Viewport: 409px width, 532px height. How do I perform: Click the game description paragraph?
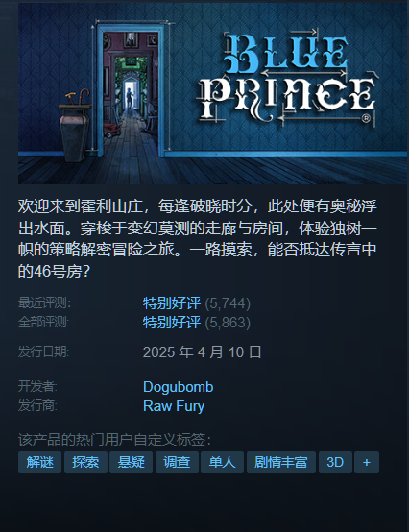point(198,239)
